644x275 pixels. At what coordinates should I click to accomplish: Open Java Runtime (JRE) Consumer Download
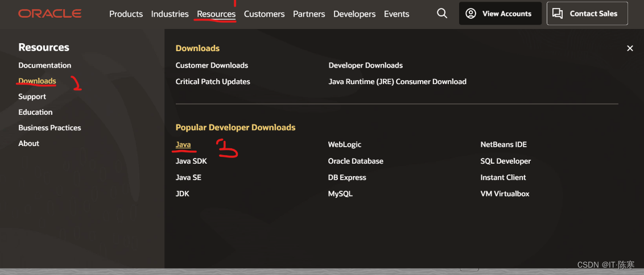click(x=398, y=82)
